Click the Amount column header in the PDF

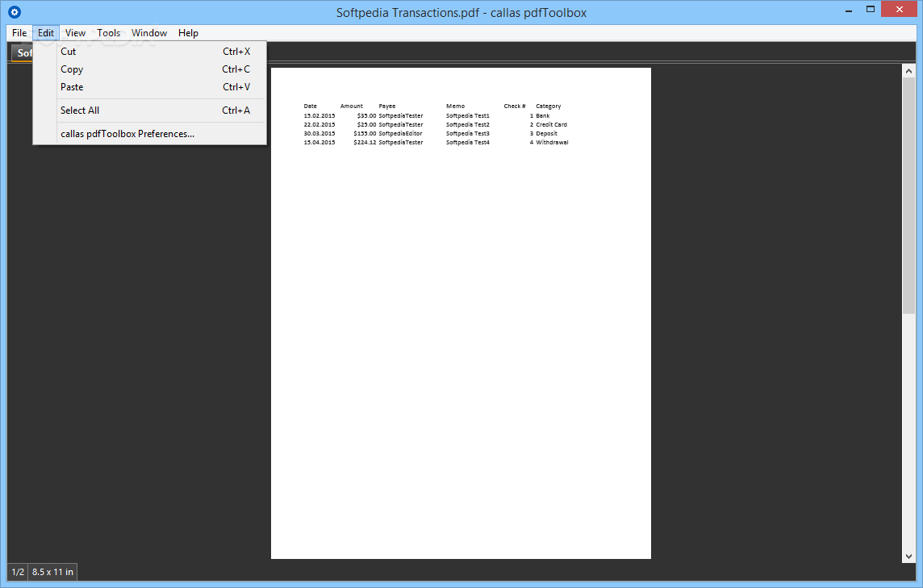pos(352,106)
